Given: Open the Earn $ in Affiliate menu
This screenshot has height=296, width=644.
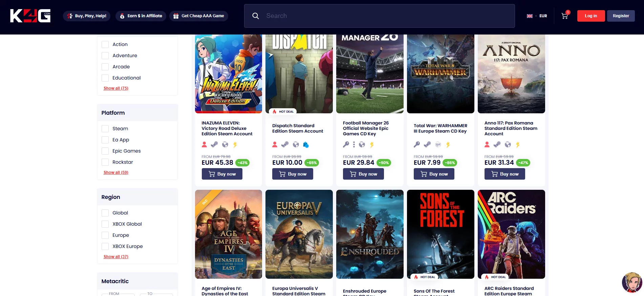Looking at the screenshot, I should (x=141, y=16).
